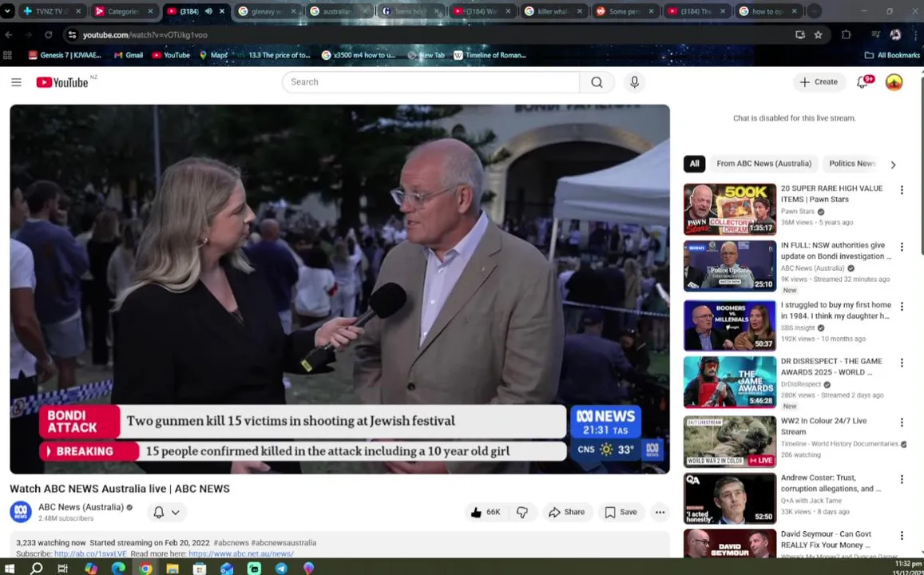Open options for the Andrew Coster video
Viewport: 924px width, 575px height.
[x=901, y=479]
